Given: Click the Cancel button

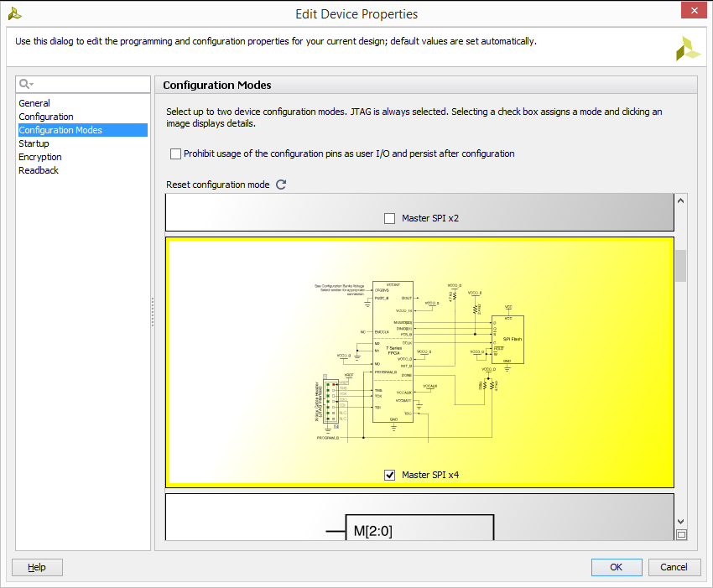Looking at the screenshot, I should (x=674, y=567).
